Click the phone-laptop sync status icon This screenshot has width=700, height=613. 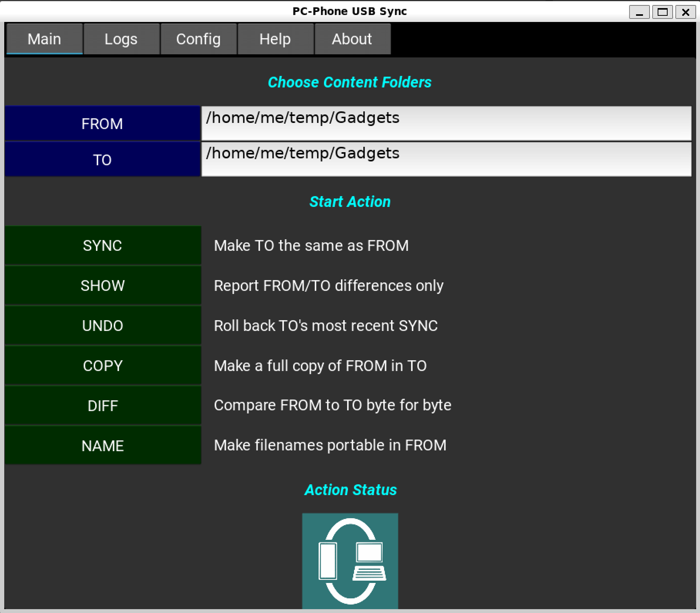click(350, 561)
